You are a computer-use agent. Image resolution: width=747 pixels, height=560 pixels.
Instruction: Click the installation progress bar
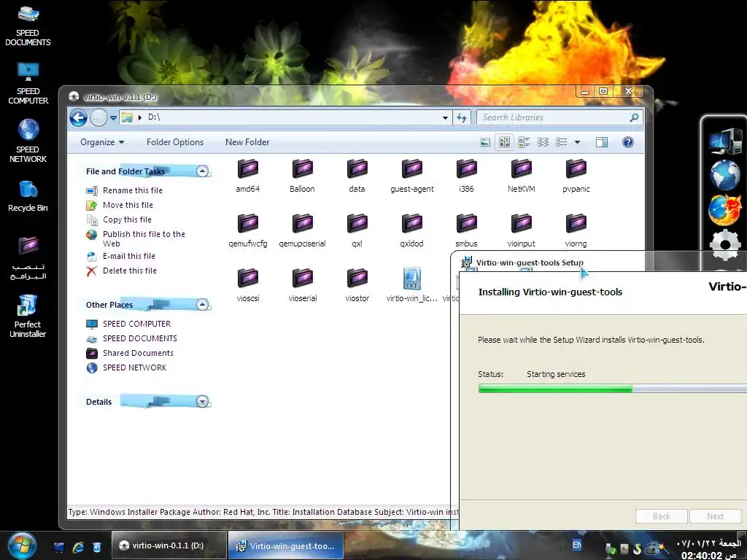coord(613,389)
